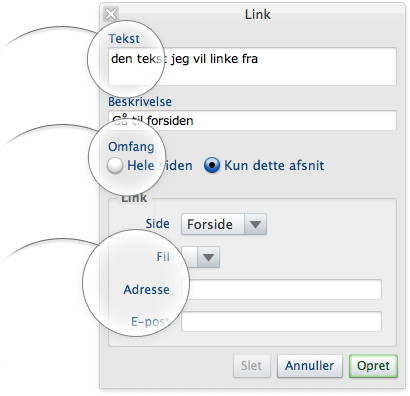Open the Fil dropdown arrow
The image size is (410, 396).
pyautogui.click(x=208, y=257)
